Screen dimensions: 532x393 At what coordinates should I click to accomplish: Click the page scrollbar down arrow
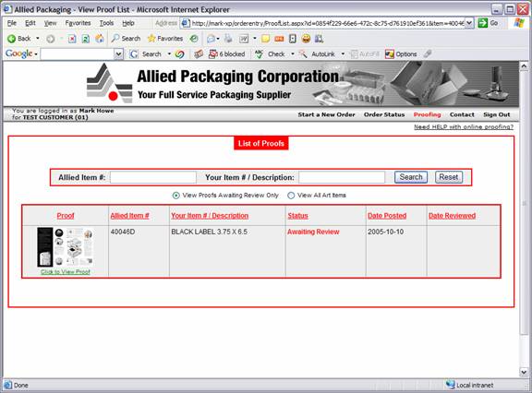tap(524, 372)
